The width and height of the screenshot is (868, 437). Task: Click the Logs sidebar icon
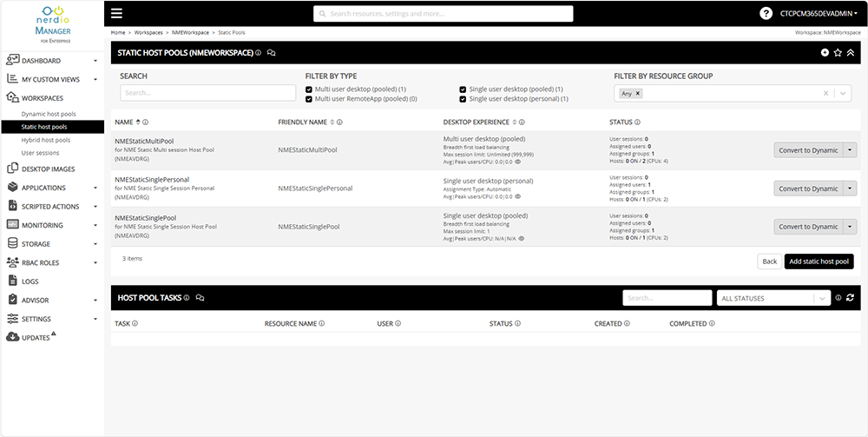13,281
